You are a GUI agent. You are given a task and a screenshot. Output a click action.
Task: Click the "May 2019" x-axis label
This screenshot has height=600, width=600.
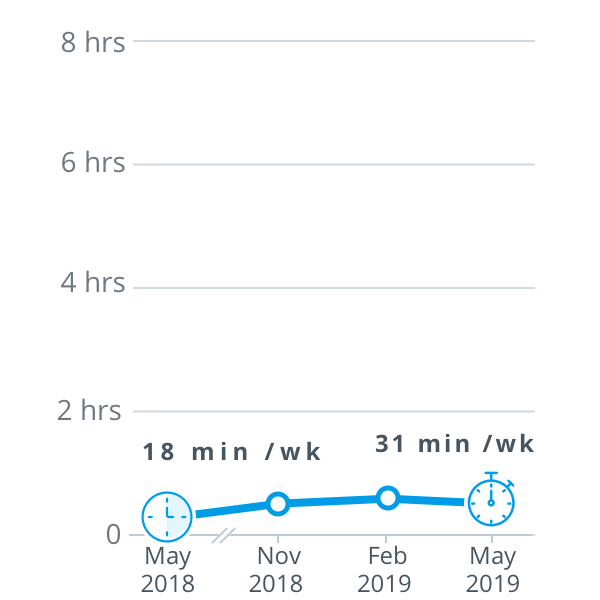click(492, 569)
